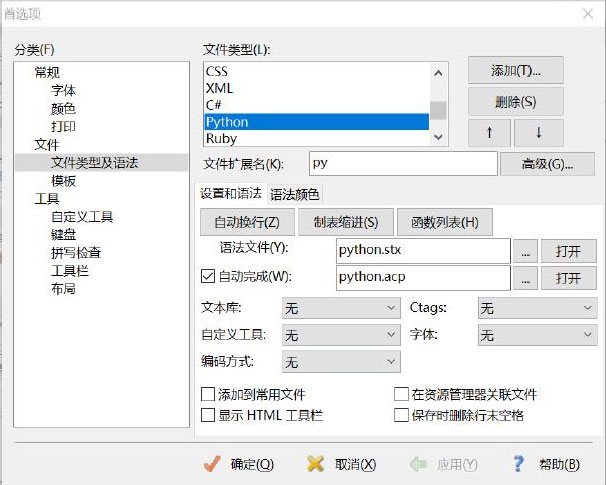This screenshot has height=485, width=606.
Task: Expand the 编码方式 dropdown
Action: 341,362
